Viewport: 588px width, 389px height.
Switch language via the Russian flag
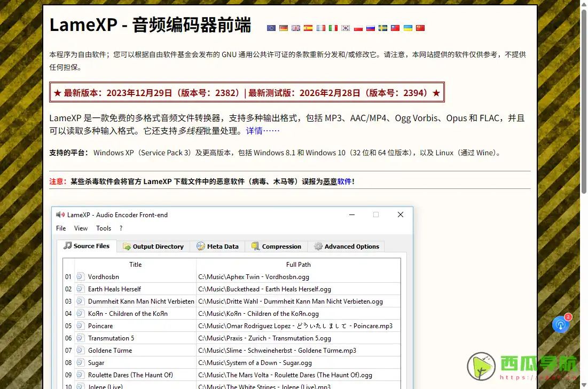[371, 28]
